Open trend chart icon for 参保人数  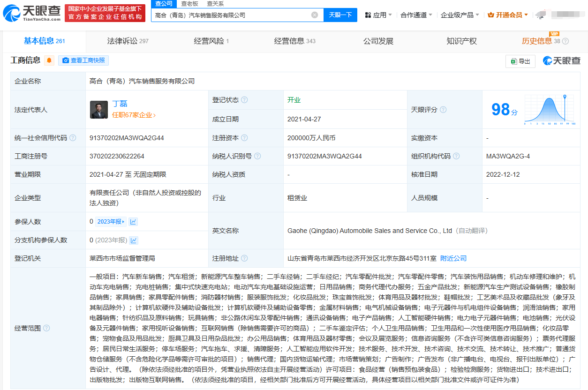(133, 222)
